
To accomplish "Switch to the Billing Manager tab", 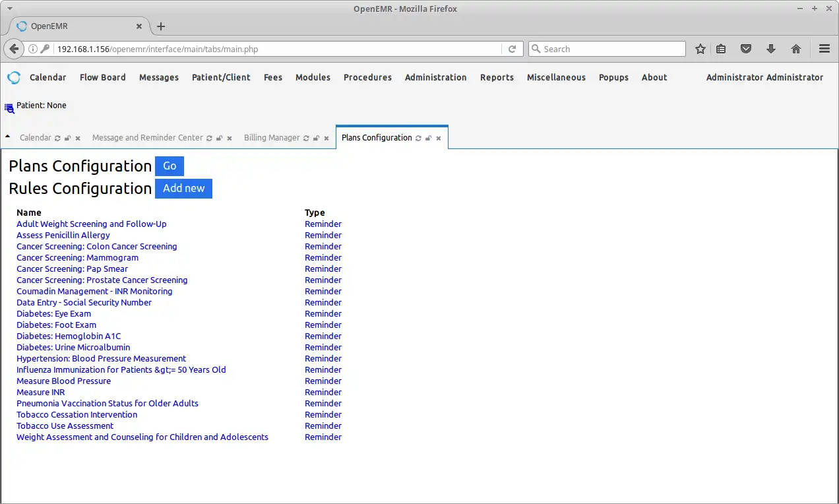I will click(271, 138).
